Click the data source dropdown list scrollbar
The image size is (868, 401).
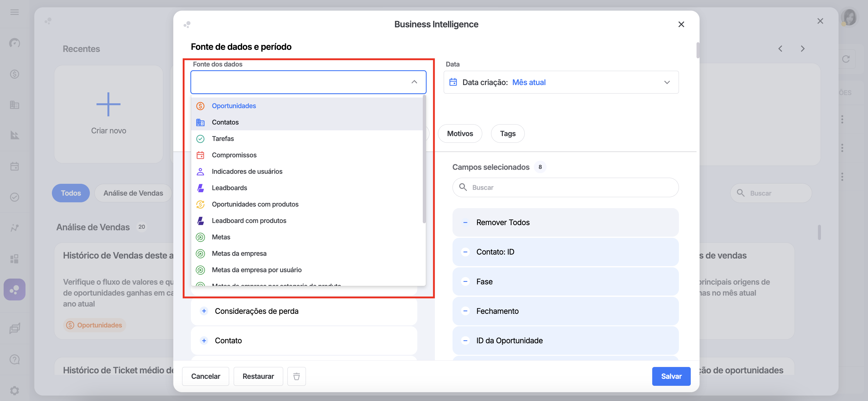click(x=424, y=159)
